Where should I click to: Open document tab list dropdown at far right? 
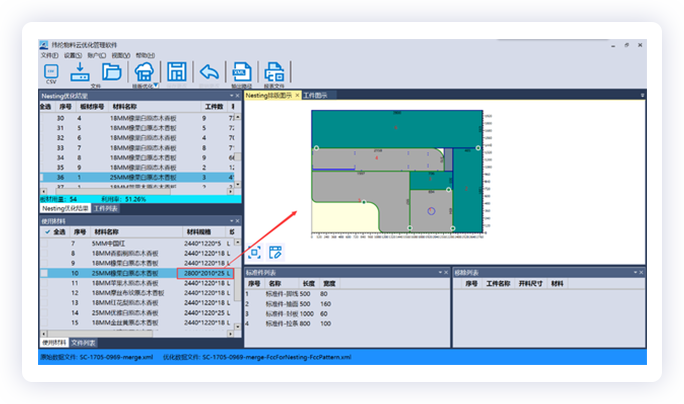point(642,95)
